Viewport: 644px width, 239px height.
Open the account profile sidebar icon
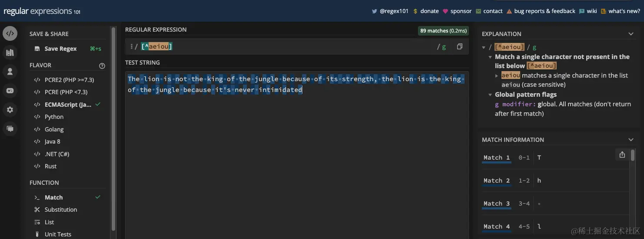point(10,72)
